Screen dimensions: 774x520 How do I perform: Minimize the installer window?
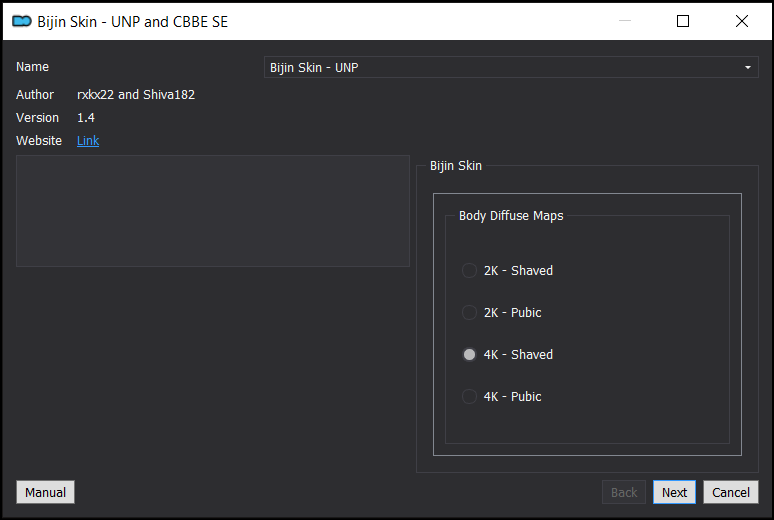coord(625,21)
